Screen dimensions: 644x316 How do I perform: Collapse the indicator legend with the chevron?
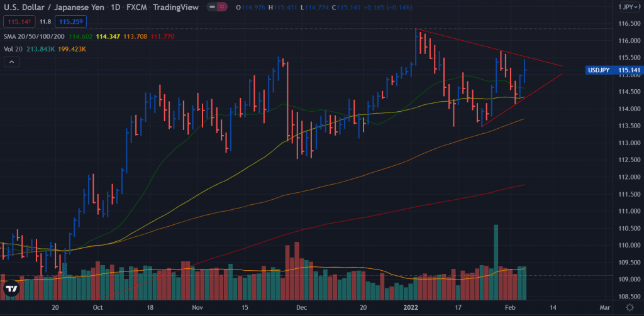(x=11, y=62)
